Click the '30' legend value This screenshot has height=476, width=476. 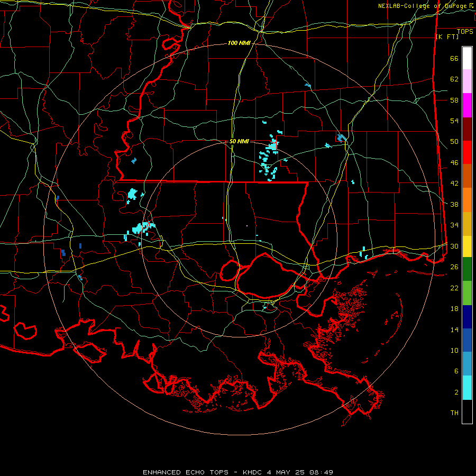(454, 246)
